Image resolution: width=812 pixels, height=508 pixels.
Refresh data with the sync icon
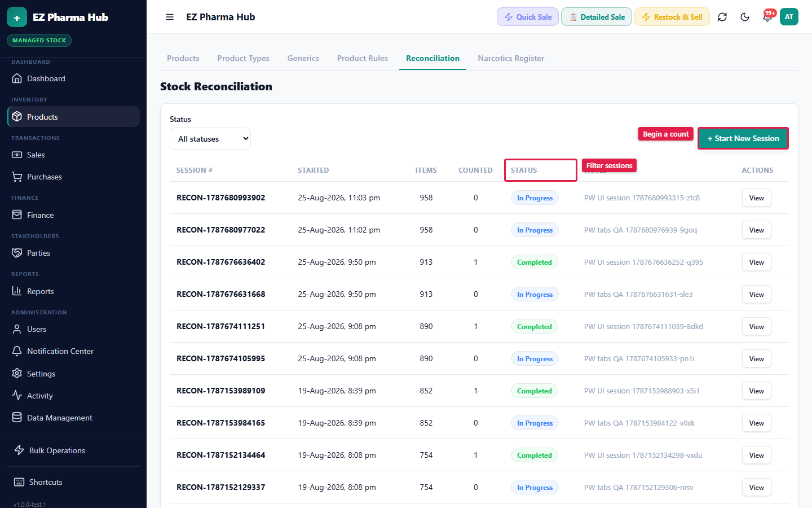tap(722, 17)
